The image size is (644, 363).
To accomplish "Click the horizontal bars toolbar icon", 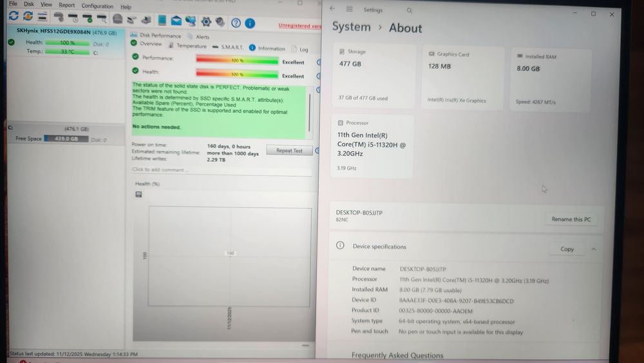I will click(x=43, y=17).
